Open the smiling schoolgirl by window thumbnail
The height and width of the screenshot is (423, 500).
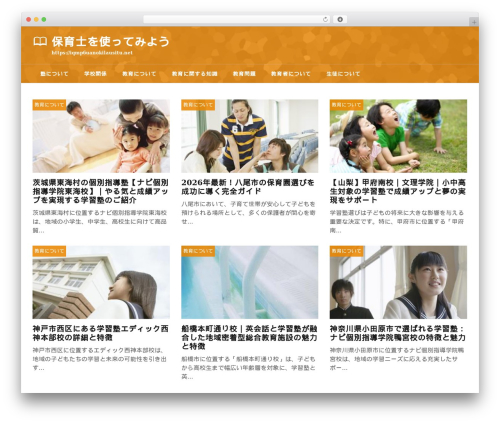point(398,282)
